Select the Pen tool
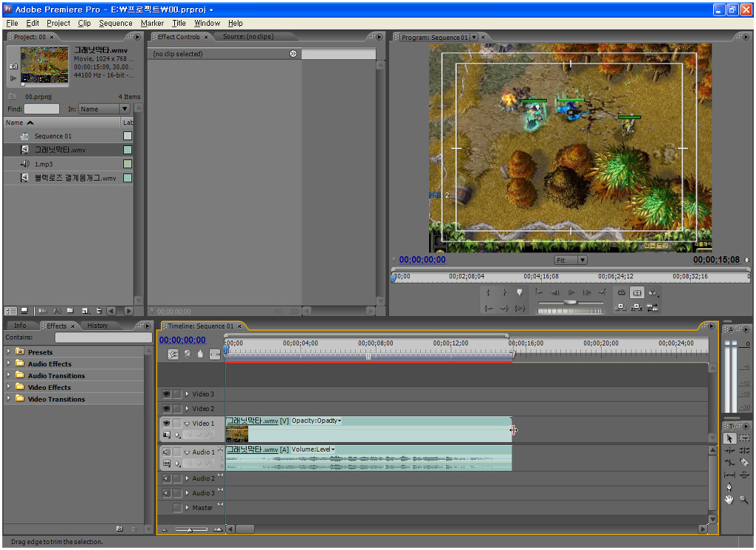 pyautogui.click(x=729, y=487)
